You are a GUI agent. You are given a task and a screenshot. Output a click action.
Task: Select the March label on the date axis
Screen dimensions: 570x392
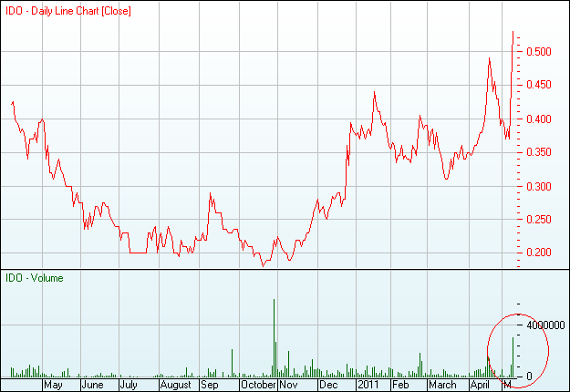442,385
